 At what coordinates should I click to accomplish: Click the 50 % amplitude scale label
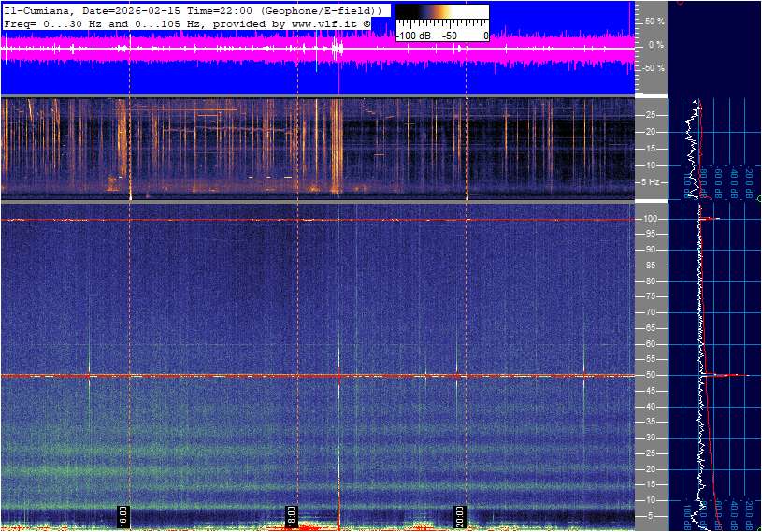pyautogui.click(x=654, y=21)
